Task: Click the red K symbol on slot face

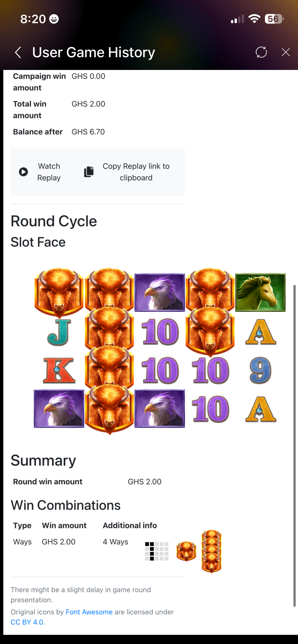Action: click(x=59, y=370)
